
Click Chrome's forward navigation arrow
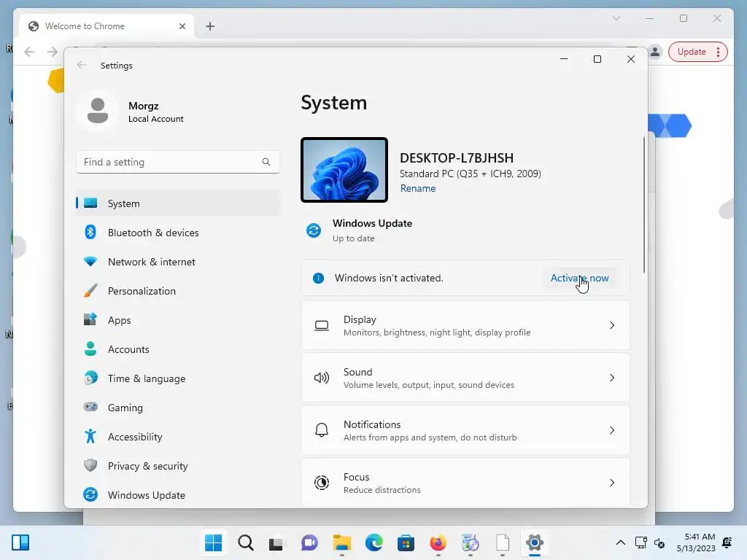tap(52, 52)
